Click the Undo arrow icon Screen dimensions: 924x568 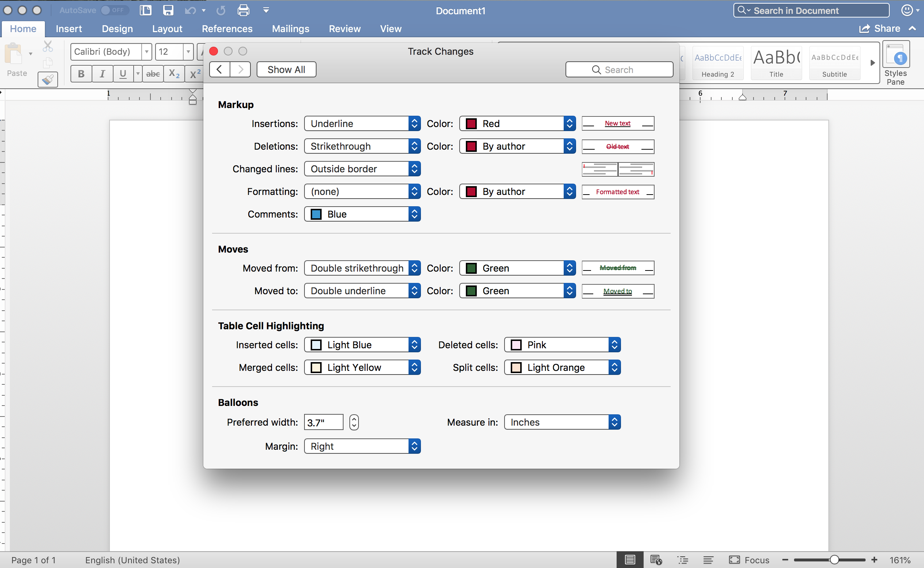tap(190, 10)
